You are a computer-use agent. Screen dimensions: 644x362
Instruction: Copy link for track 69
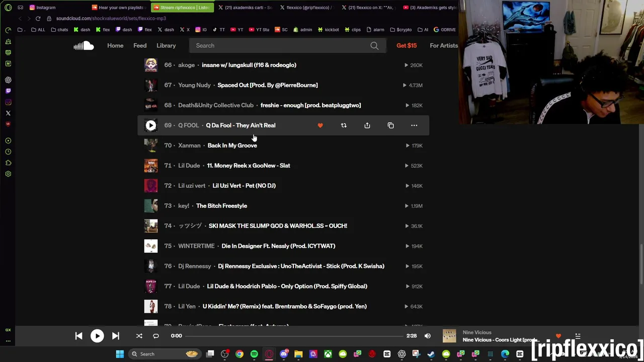pos(390,125)
